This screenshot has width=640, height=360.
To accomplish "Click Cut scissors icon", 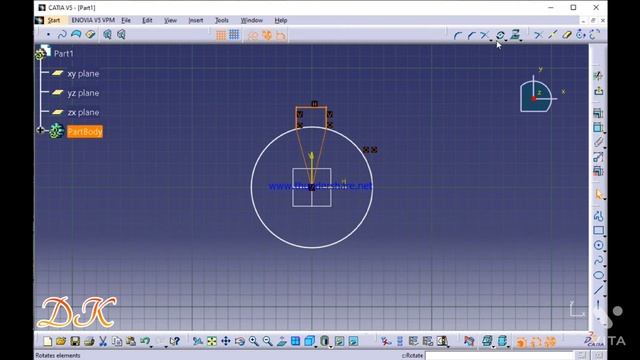I will [103, 341].
